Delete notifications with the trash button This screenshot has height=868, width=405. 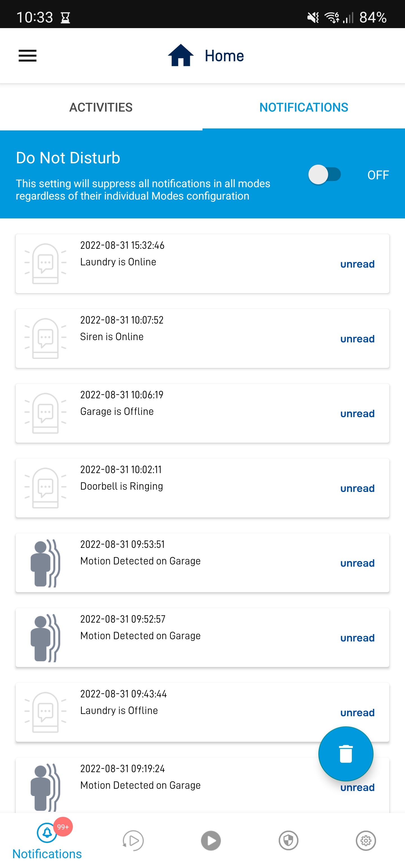pyautogui.click(x=346, y=753)
